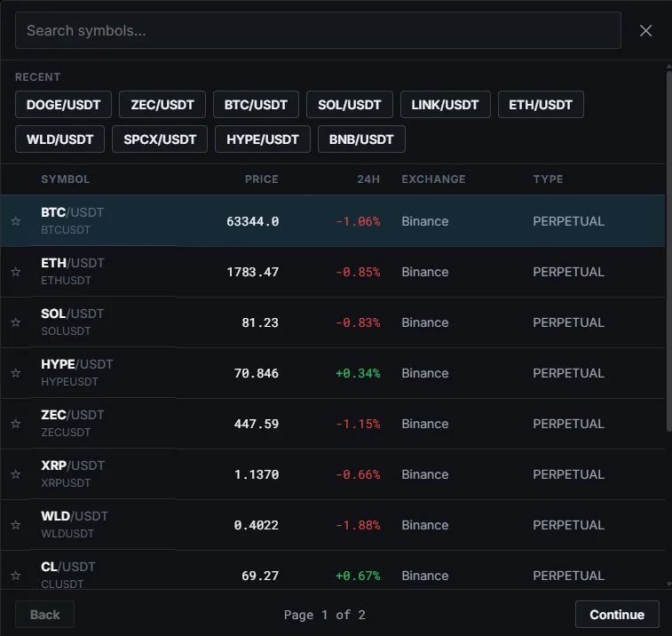The height and width of the screenshot is (636, 672).
Task: Click the Page 1 of 2 indicator
Action: click(x=325, y=615)
